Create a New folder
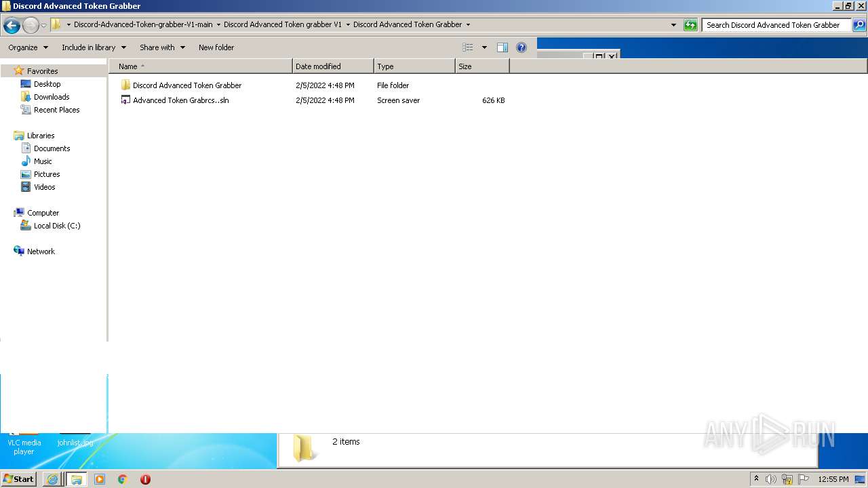 [216, 47]
